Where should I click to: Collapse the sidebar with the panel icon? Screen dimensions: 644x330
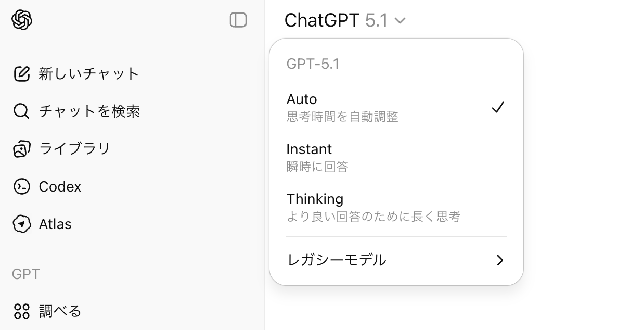(238, 19)
